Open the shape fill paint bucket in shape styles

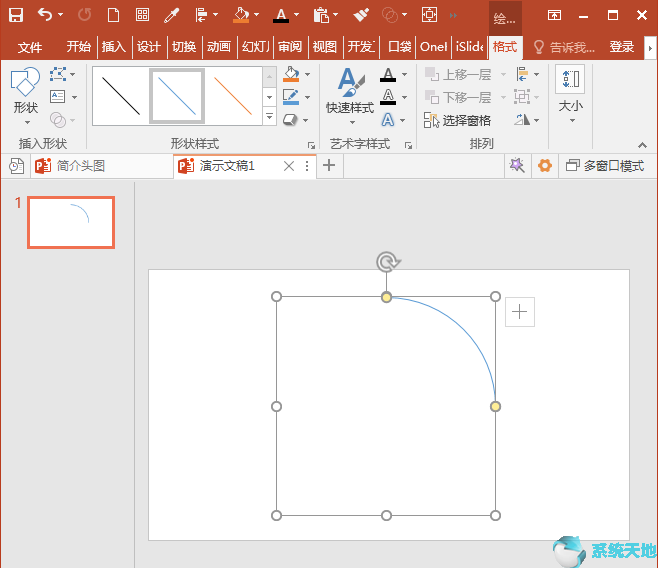[x=291, y=74]
